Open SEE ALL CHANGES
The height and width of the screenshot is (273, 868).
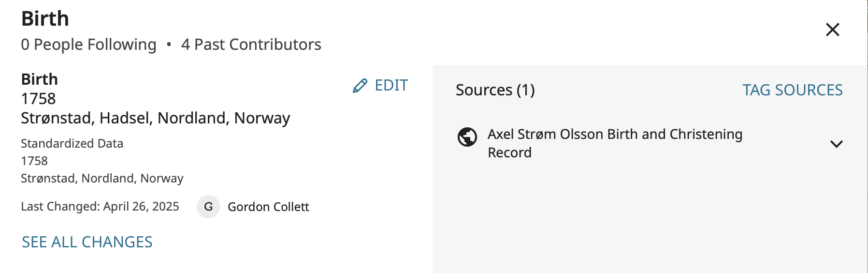[87, 242]
